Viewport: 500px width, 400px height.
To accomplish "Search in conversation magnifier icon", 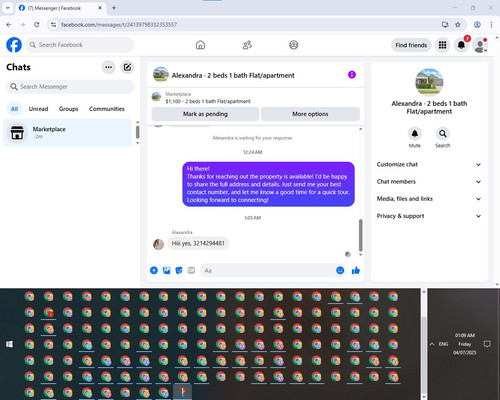I will tap(443, 134).
